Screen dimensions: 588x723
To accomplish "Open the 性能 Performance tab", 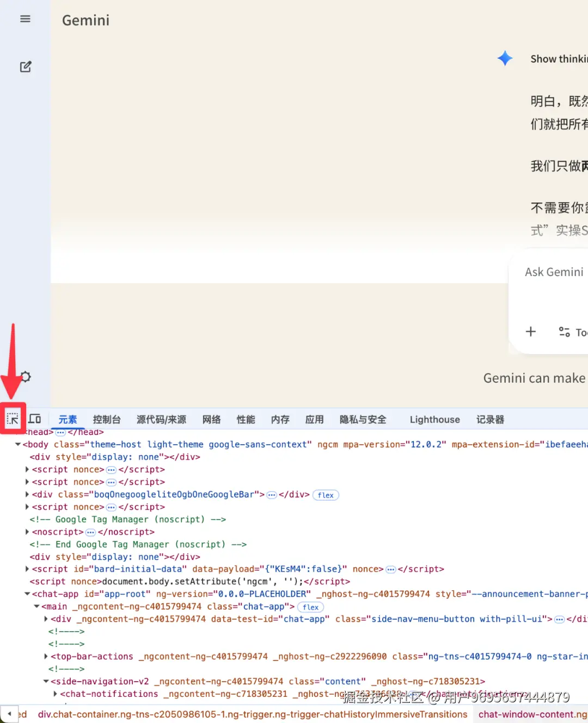I will 246,419.
